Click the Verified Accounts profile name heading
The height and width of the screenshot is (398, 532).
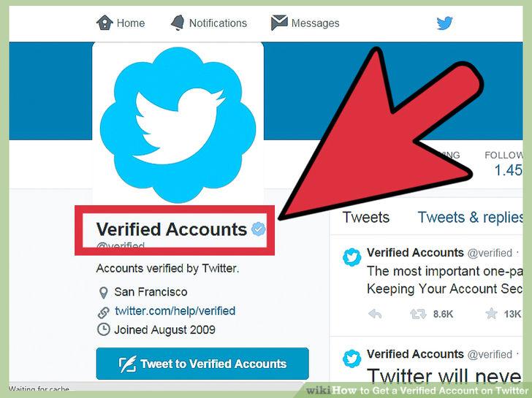pos(172,229)
